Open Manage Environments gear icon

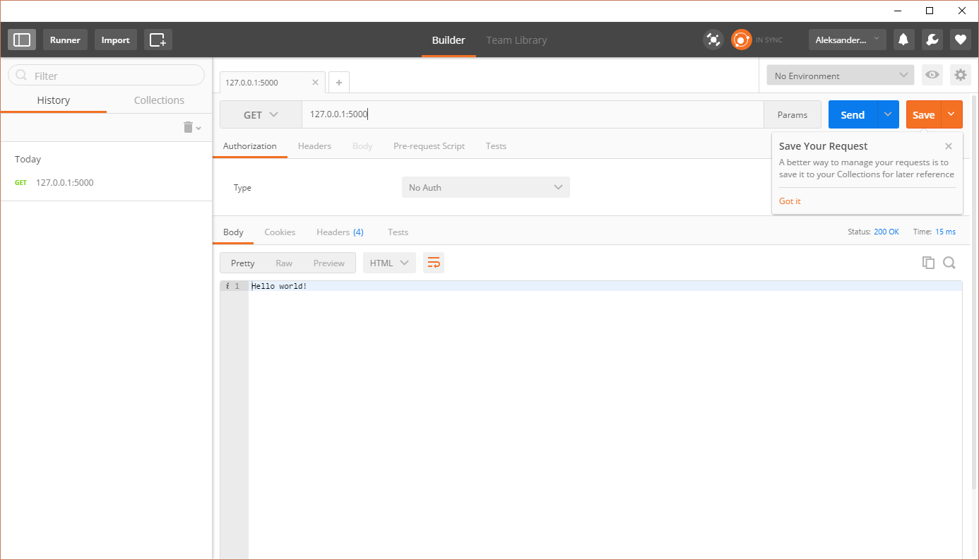(960, 75)
